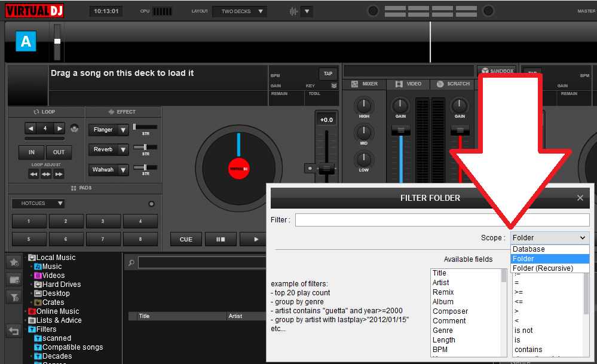Click the loop OUT button

click(59, 152)
